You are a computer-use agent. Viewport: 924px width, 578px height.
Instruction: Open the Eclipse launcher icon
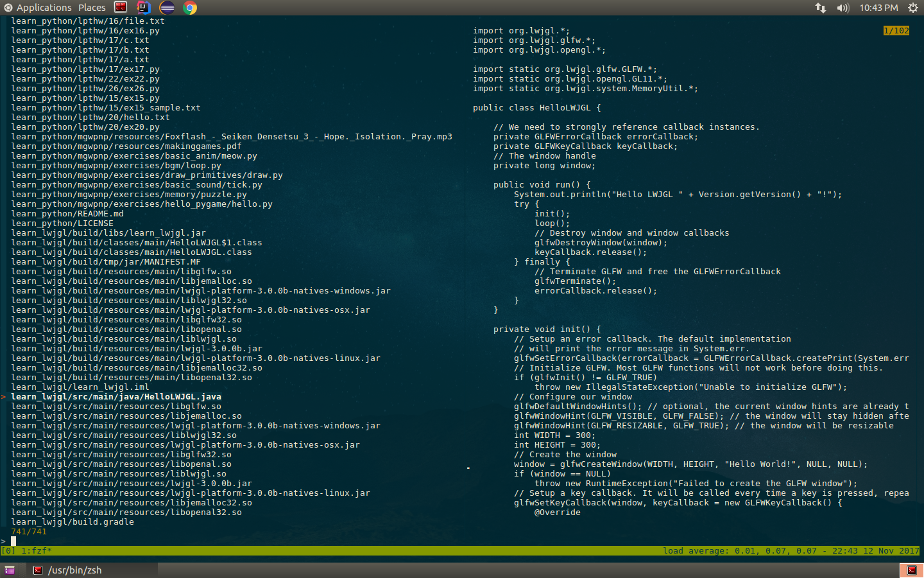[x=167, y=8]
